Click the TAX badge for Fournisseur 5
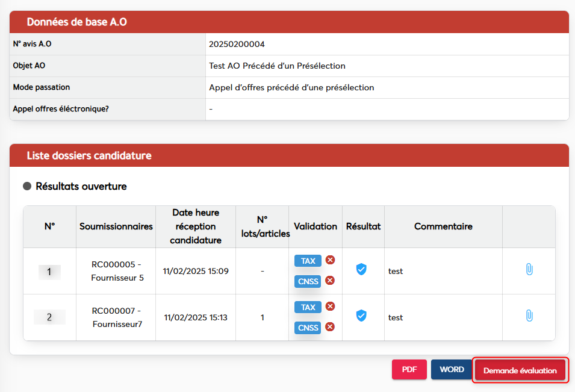Screen dimensions: 575x392 tap(308, 261)
